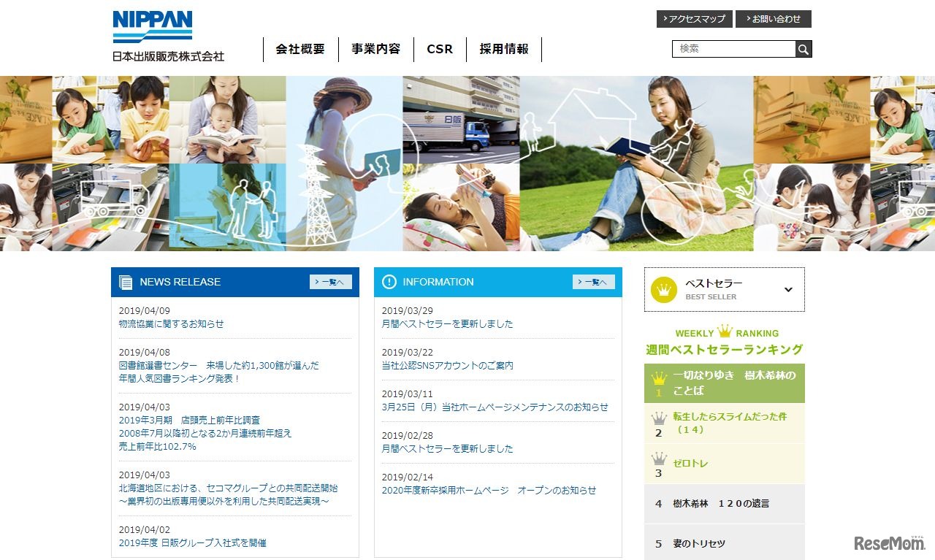Screen dimensions: 935x560
Task: Open the お問い合わせ page
Action: pyautogui.click(x=774, y=20)
